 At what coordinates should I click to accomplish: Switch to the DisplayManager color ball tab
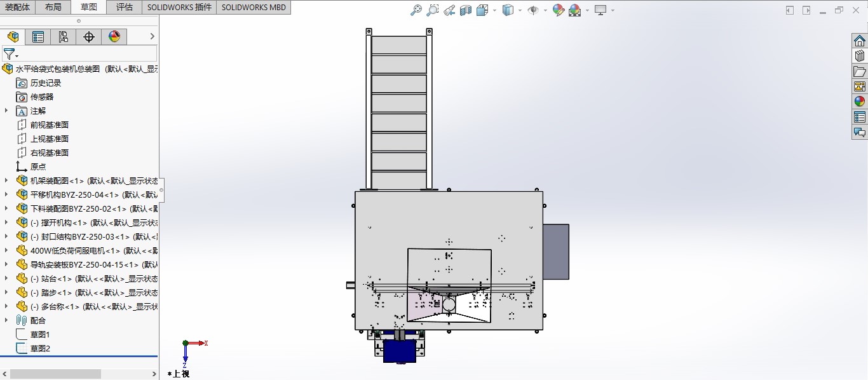114,37
